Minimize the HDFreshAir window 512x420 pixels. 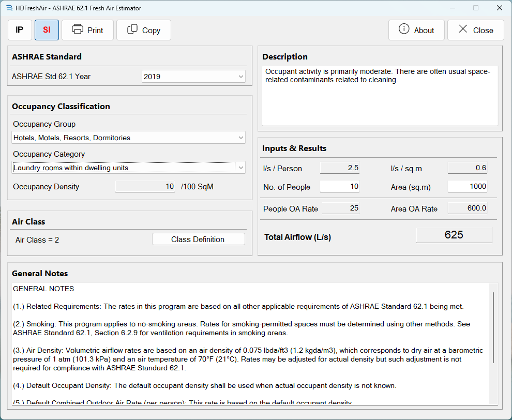click(x=452, y=8)
